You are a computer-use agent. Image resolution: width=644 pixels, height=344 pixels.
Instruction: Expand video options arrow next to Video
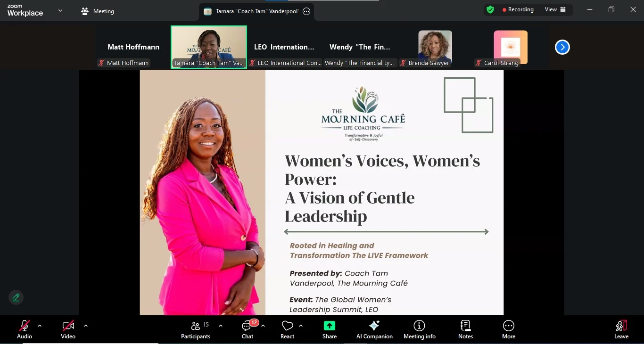[x=85, y=326]
